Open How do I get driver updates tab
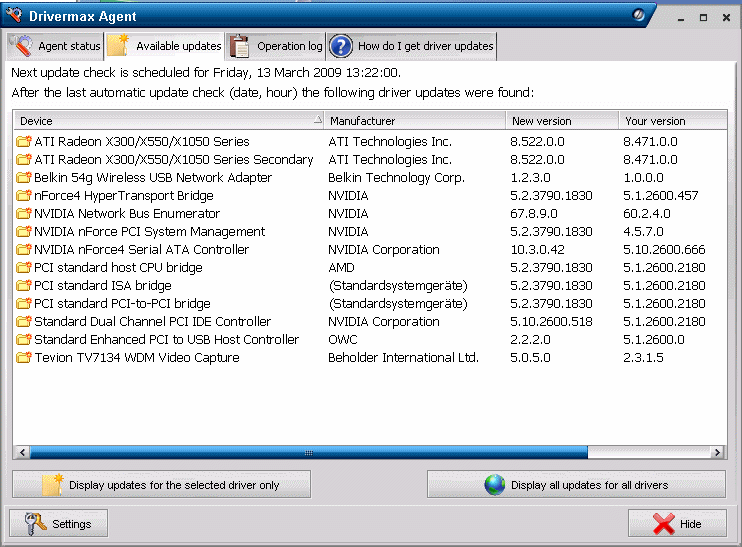The height and width of the screenshot is (547, 742). point(411,46)
